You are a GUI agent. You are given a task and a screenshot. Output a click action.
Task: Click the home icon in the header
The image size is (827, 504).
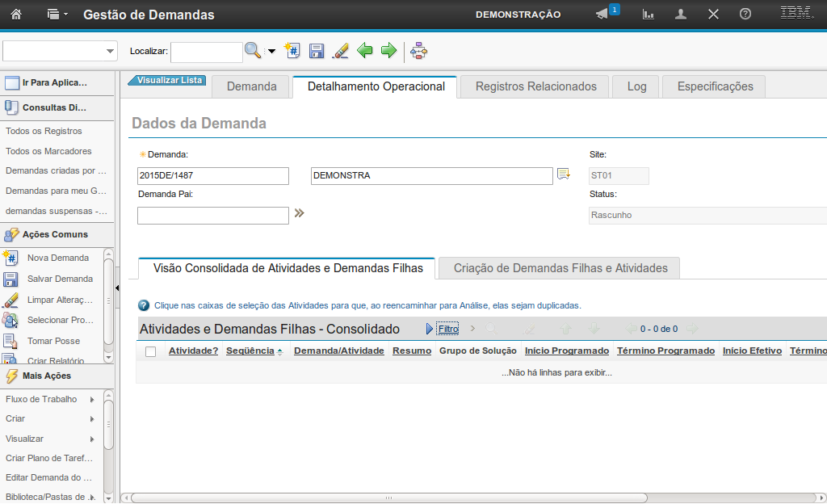16,15
